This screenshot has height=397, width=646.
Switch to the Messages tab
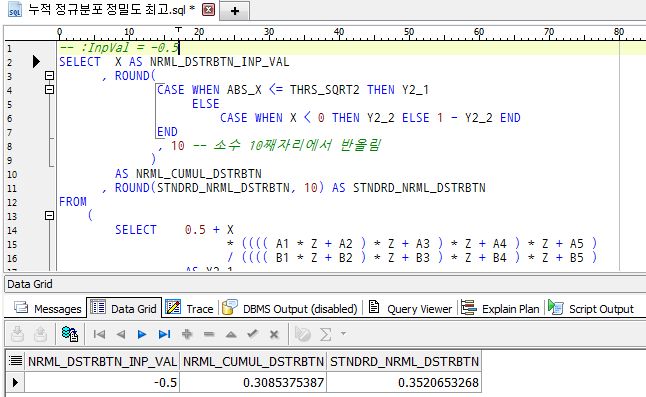point(47,308)
